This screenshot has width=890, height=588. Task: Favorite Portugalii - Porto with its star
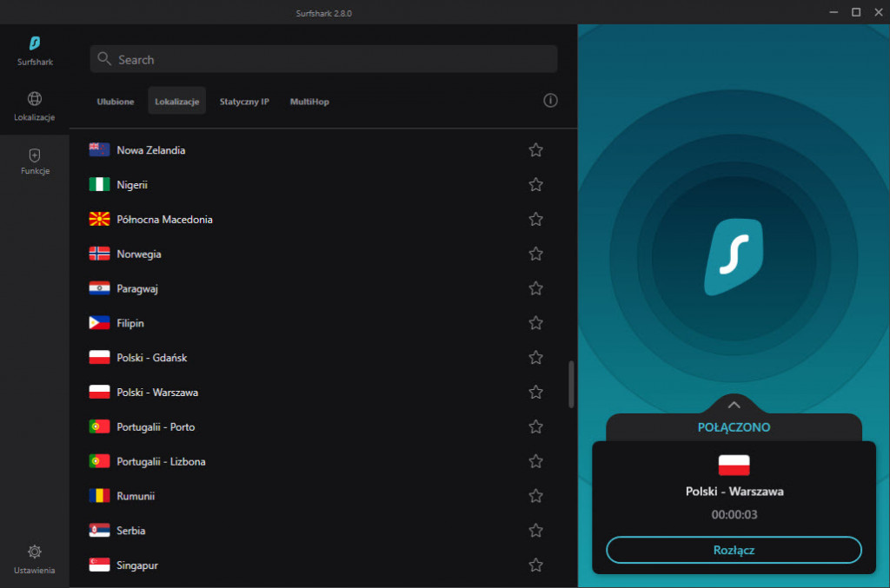click(535, 426)
